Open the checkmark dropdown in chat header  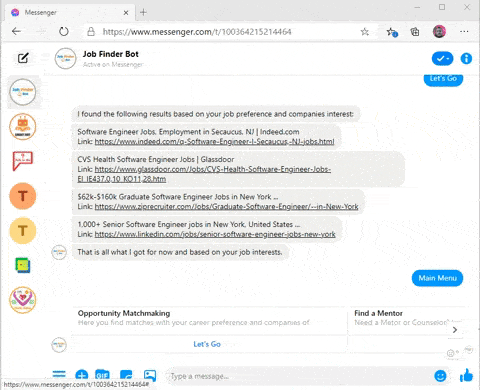442,59
